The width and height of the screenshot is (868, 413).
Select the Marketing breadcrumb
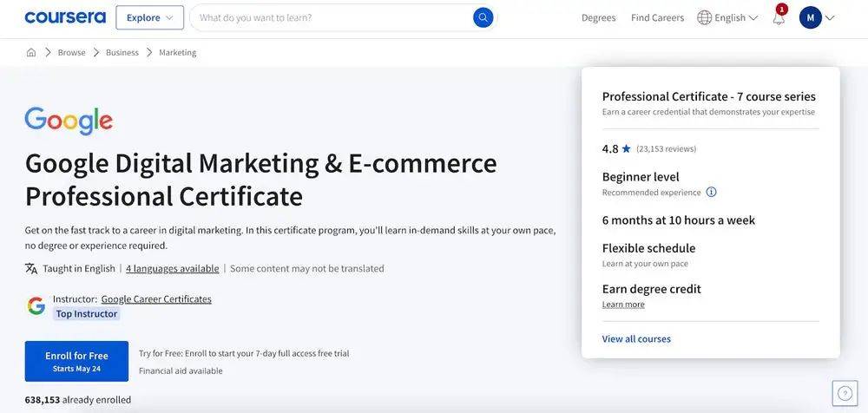point(178,53)
